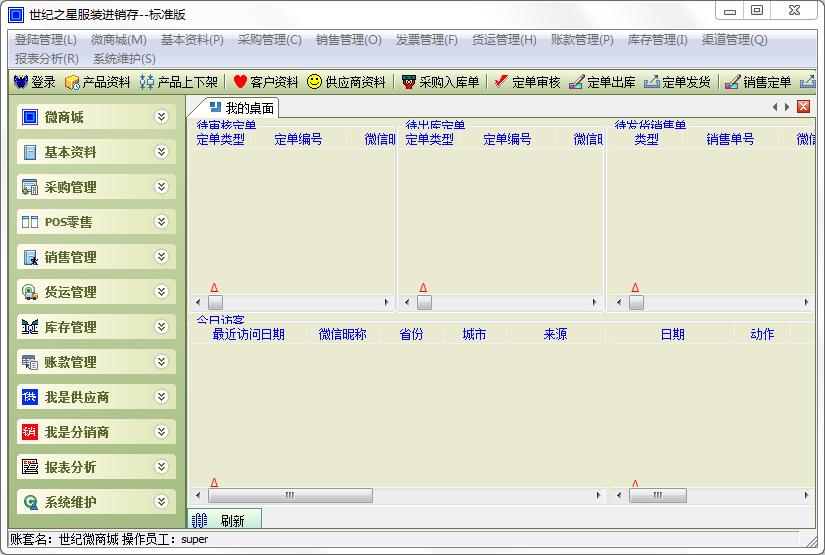This screenshot has height=555, width=825.
Task: Open the 采购管理(C) menu
Action: [x=269, y=39]
